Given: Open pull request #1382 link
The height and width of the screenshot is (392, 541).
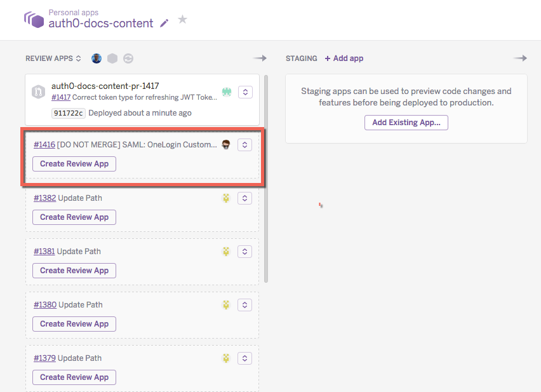Looking at the screenshot, I should point(44,198).
